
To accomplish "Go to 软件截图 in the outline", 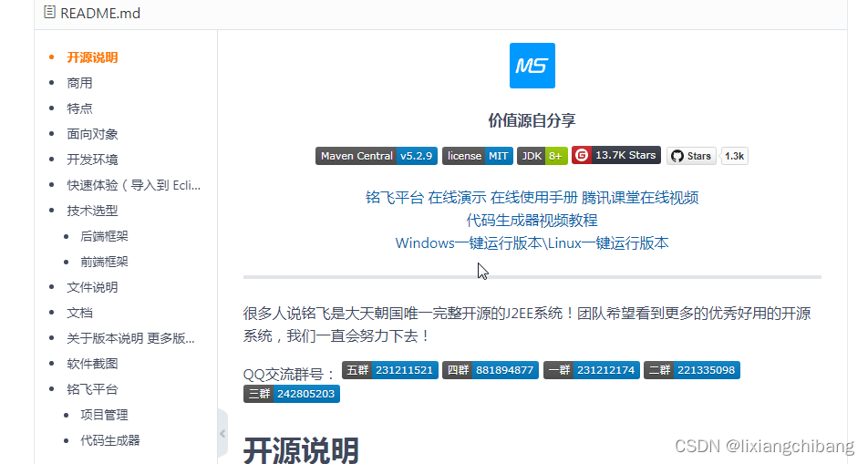I will [x=92, y=364].
